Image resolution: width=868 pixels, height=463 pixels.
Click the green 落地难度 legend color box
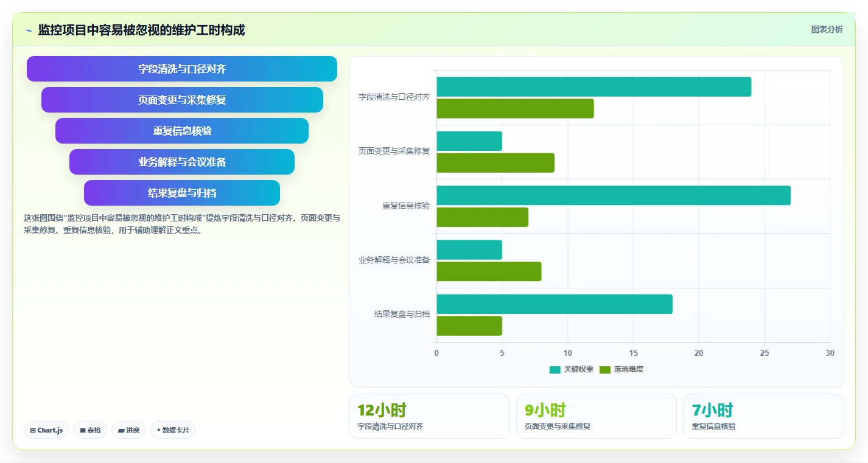pyautogui.click(x=605, y=369)
